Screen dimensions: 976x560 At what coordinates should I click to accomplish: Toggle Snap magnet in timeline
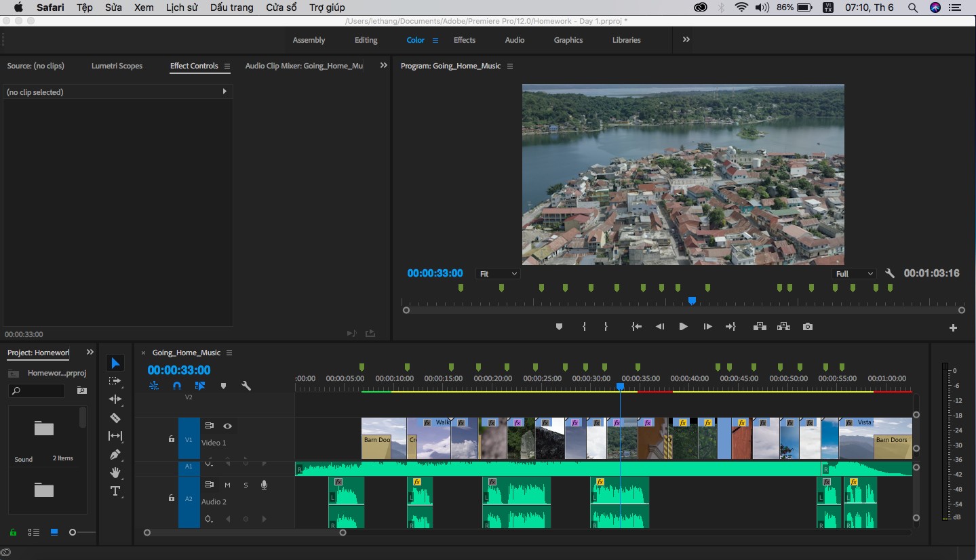tap(177, 386)
